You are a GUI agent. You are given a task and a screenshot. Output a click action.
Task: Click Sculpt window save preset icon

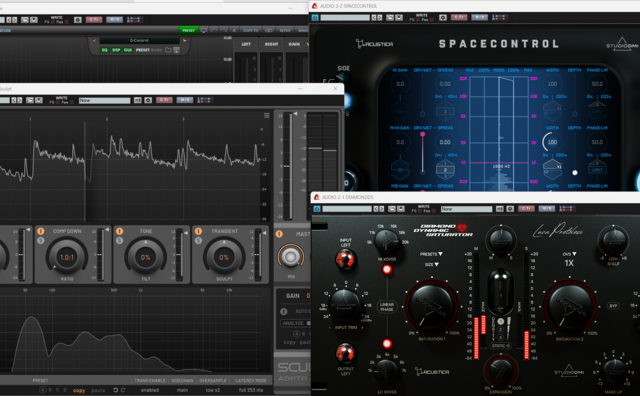[39, 100]
